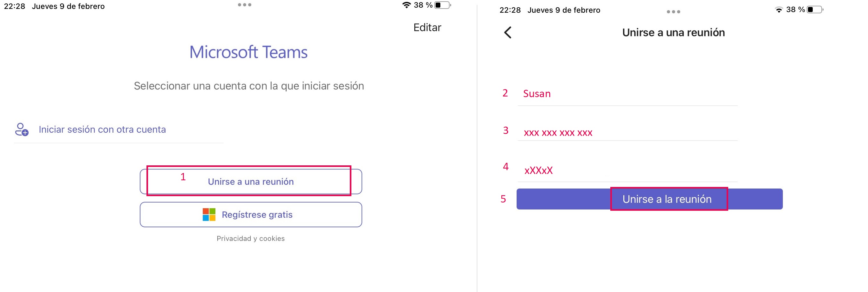Tap the left screen's 22:28 clock
The width and height of the screenshot is (868, 292).
click(x=15, y=6)
